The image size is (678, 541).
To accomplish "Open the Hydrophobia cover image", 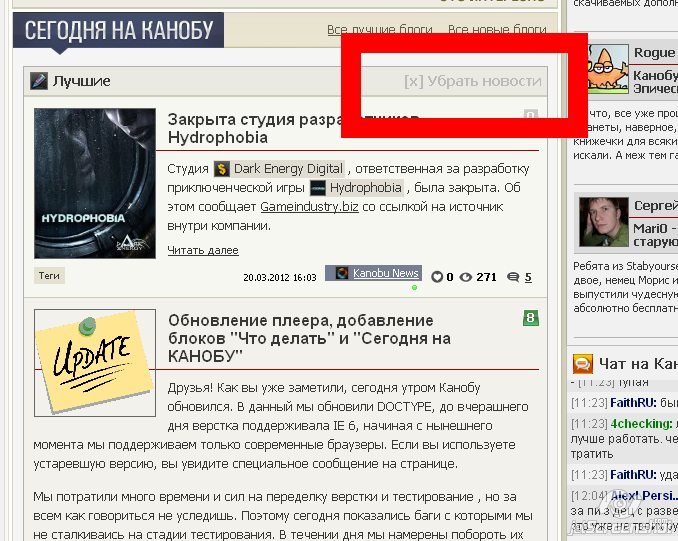I will tap(95, 183).
